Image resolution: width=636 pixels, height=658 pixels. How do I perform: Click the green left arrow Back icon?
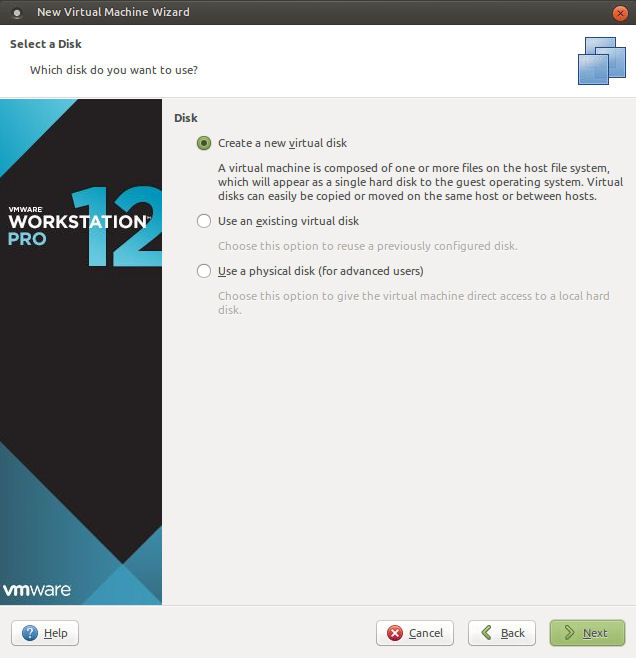point(486,633)
